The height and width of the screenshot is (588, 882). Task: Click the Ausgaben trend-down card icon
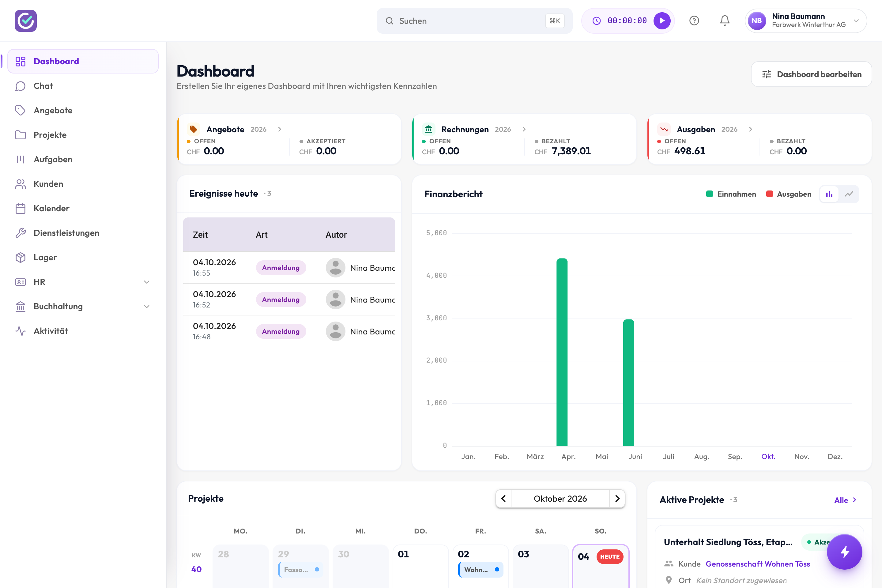(x=664, y=129)
